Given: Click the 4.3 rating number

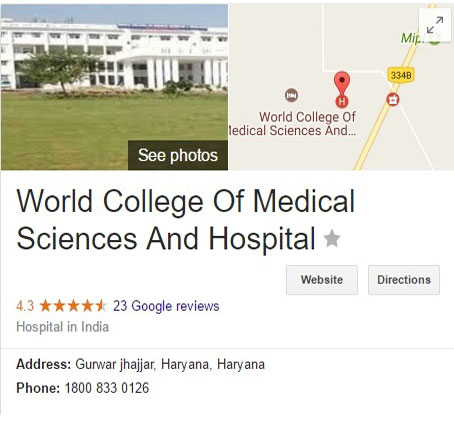Looking at the screenshot, I should (25, 306).
